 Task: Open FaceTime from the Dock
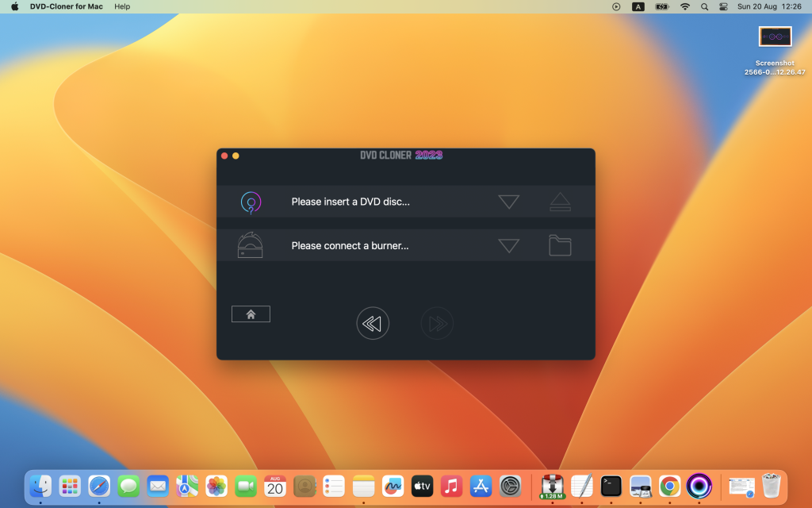[246, 487]
